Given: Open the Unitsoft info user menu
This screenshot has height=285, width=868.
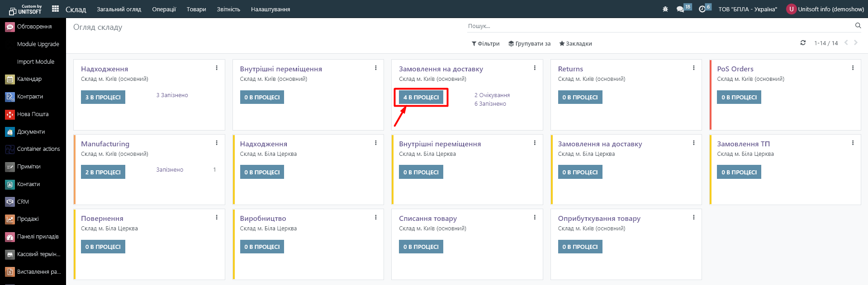Looking at the screenshot, I should pyautogui.click(x=825, y=9).
